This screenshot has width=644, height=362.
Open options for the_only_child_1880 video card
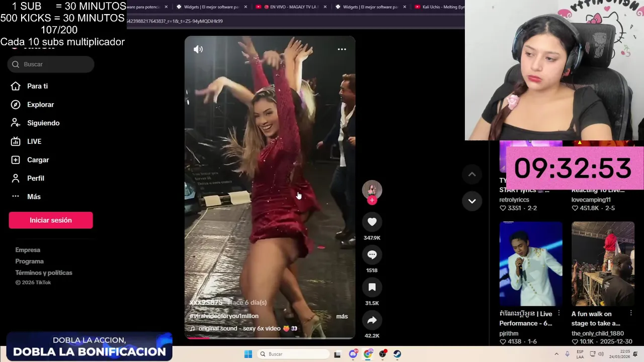631,313
